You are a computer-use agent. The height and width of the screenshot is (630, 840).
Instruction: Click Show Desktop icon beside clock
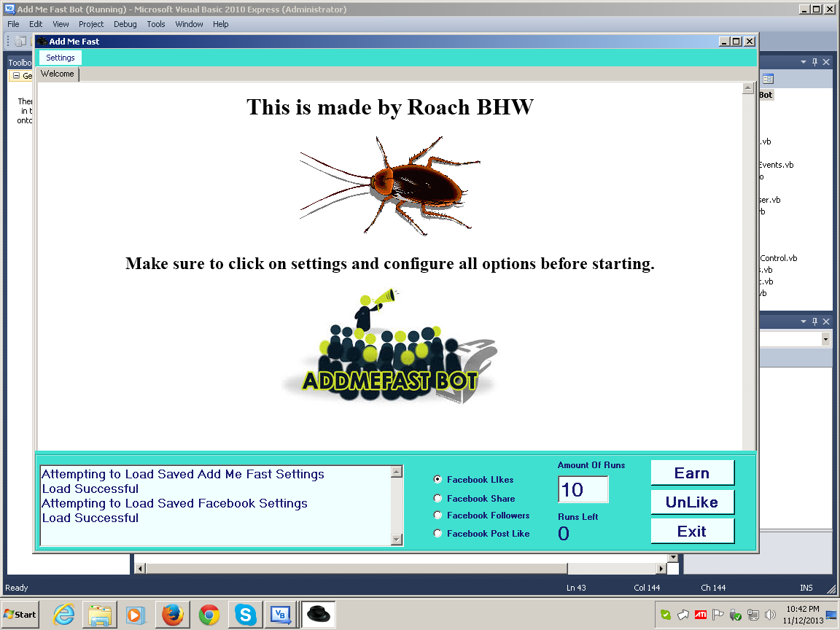(832, 615)
